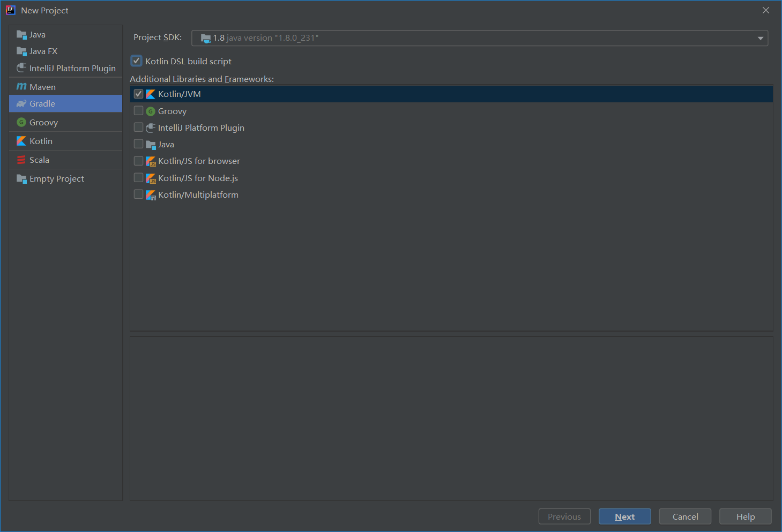Select IntelliJ Platform Plugin icon in frameworks list

point(151,128)
